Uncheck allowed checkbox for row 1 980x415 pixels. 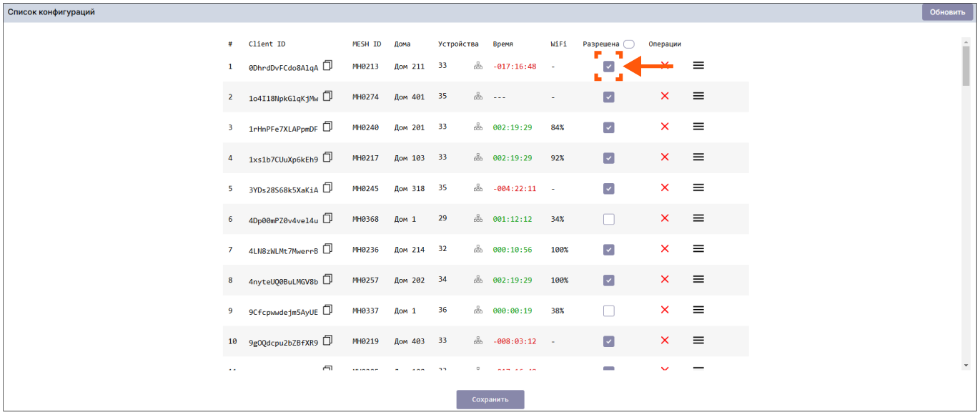[609, 67]
